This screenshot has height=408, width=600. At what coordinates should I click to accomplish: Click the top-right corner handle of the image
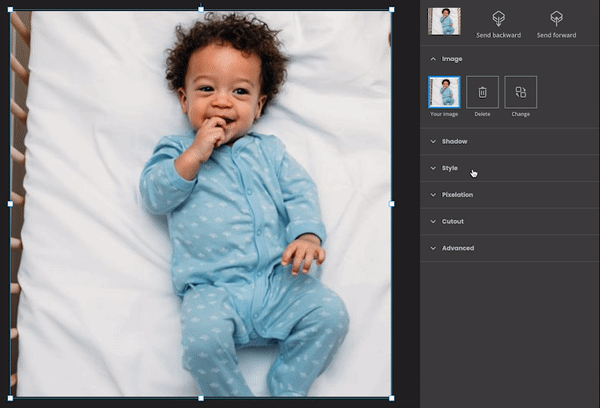click(391, 10)
